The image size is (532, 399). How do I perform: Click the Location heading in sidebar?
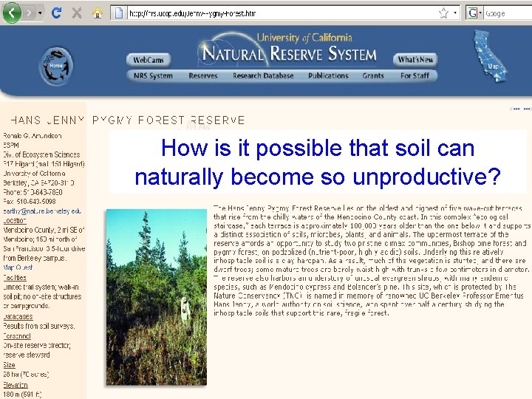coord(15,220)
